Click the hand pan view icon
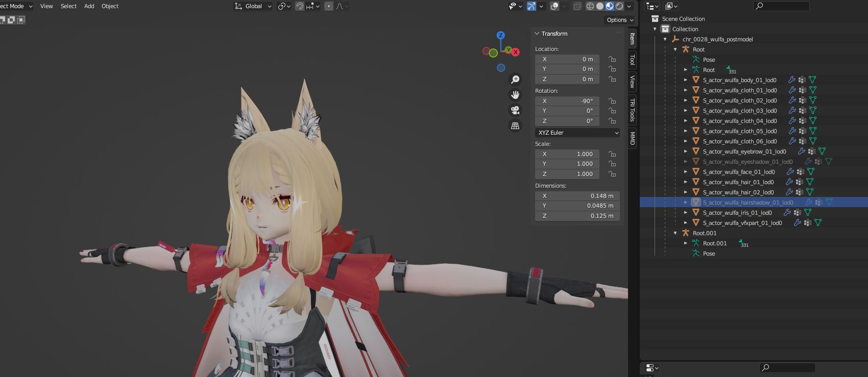The image size is (868, 377). point(515,95)
